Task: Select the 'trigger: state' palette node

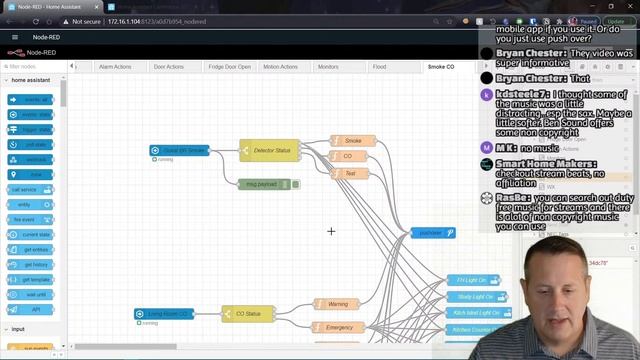Action: [31, 130]
